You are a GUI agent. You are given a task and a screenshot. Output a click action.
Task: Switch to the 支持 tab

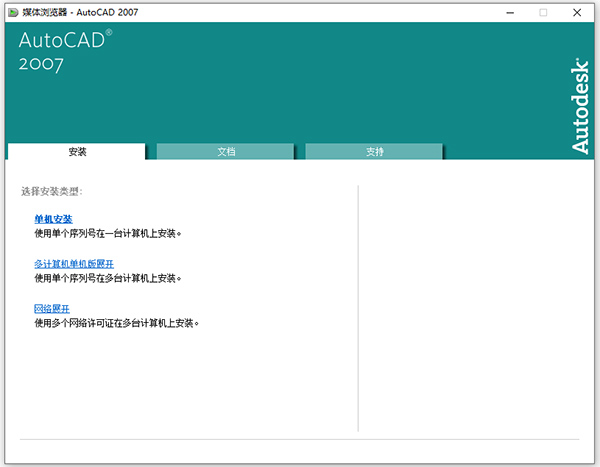[374, 152]
